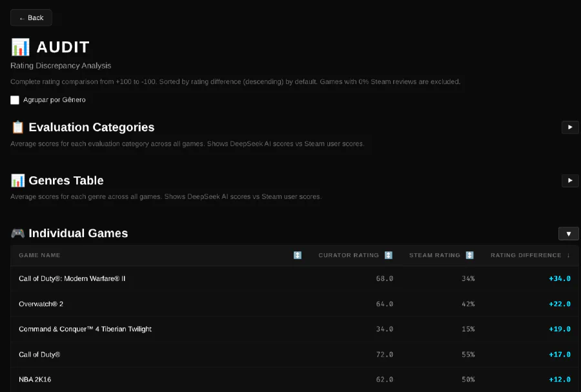
Task: Toggle the Agrupar por Gênero checkbox
Action: (x=15, y=100)
